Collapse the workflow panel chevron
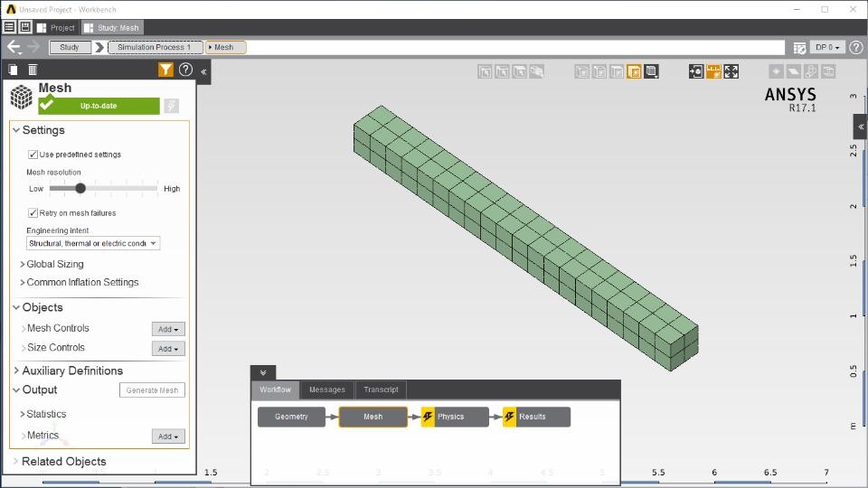868x488 pixels. (263, 372)
